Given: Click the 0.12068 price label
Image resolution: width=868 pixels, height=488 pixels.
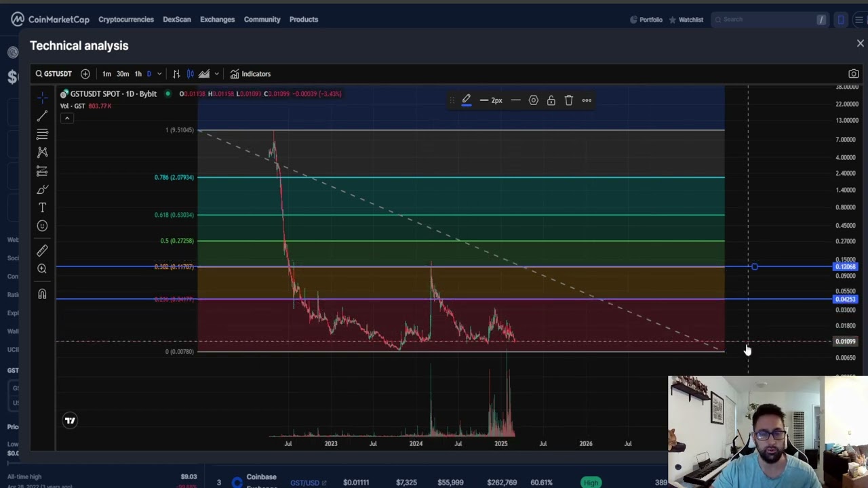Looking at the screenshot, I should (x=846, y=266).
